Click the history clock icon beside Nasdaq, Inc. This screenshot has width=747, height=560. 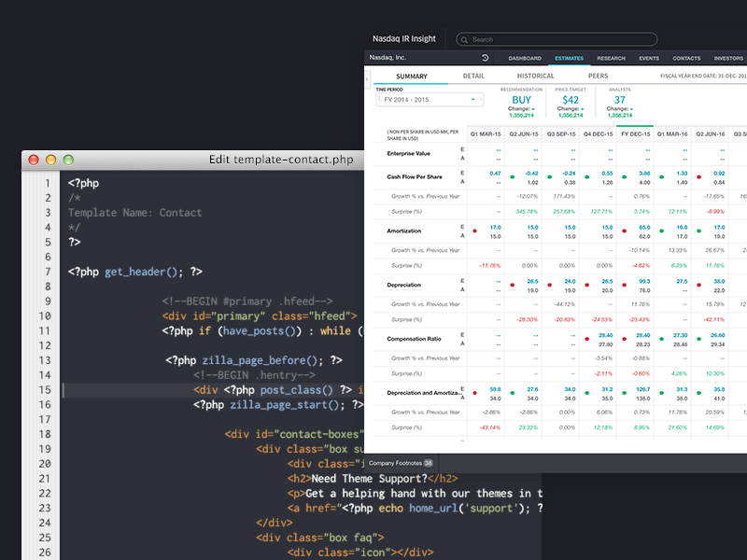(x=485, y=58)
